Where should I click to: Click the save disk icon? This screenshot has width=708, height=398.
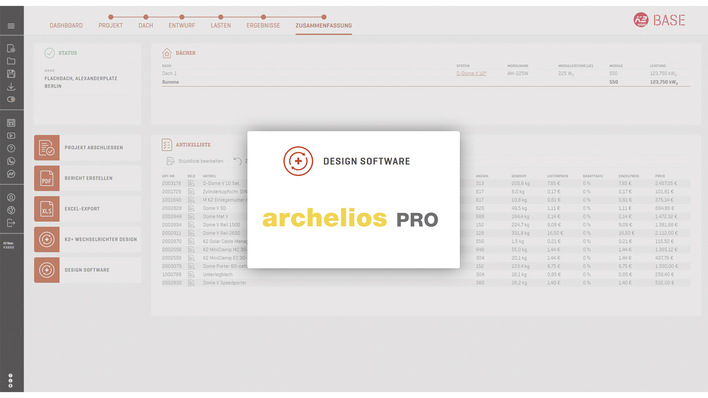tap(11, 74)
